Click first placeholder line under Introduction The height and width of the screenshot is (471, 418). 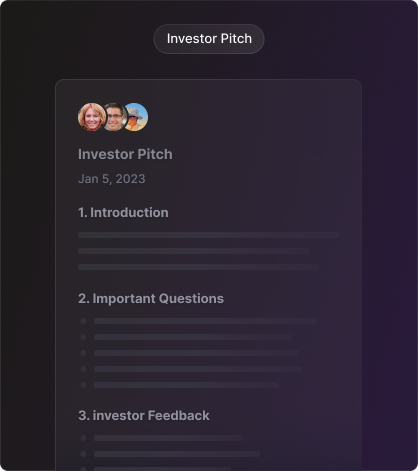click(208, 235)
